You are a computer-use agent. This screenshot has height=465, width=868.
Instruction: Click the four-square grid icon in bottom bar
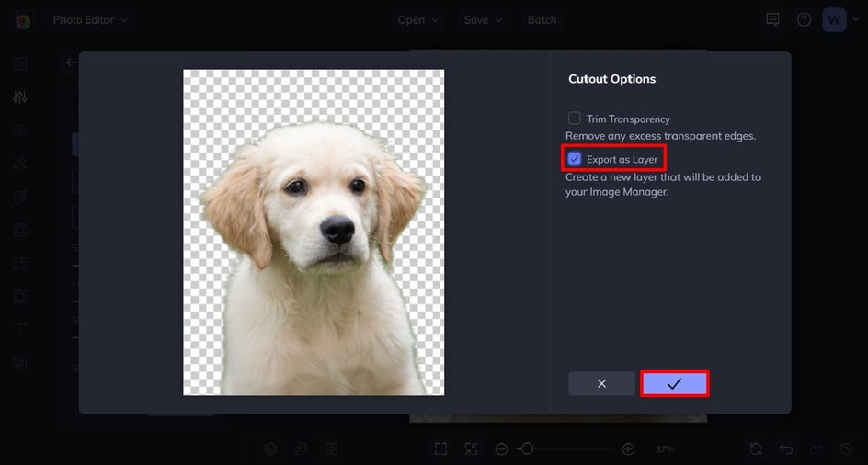pos(331,448)
